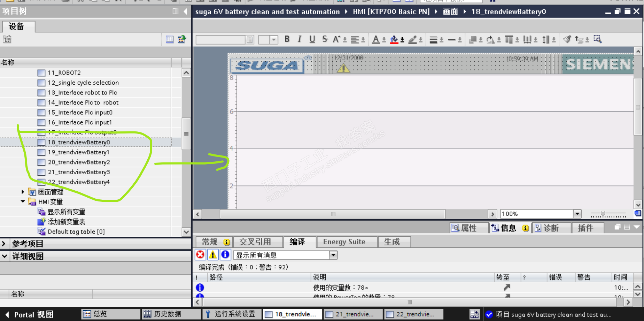Expand the 画面管理 folder
The width and height of the screenshot is (644, 321).
pyautogui.click(x=23, y=192)
